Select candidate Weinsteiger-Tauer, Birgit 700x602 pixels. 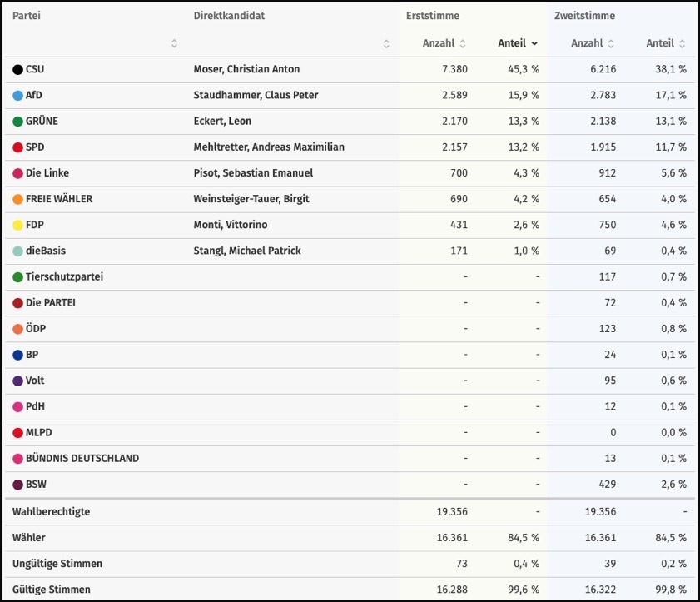[x=253, y=199]
